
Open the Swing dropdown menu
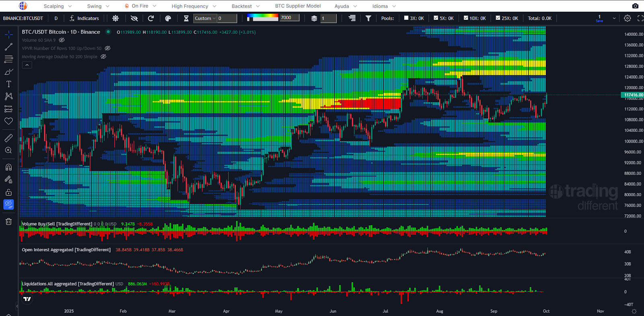click(98, 6)
